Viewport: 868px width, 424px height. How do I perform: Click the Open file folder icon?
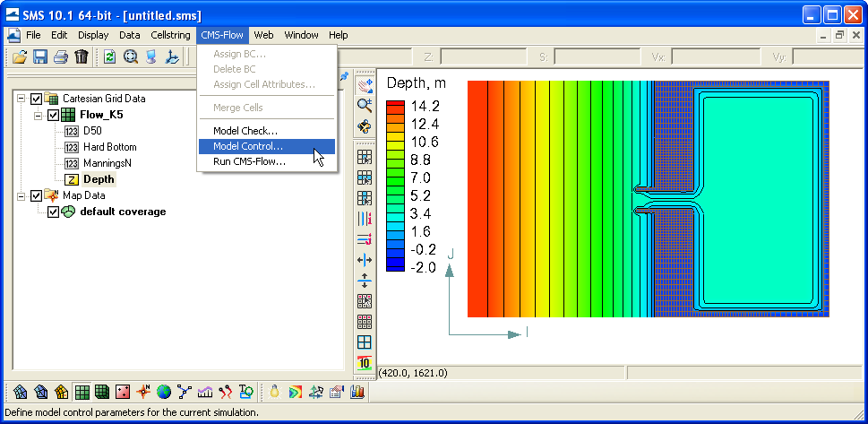20,56
